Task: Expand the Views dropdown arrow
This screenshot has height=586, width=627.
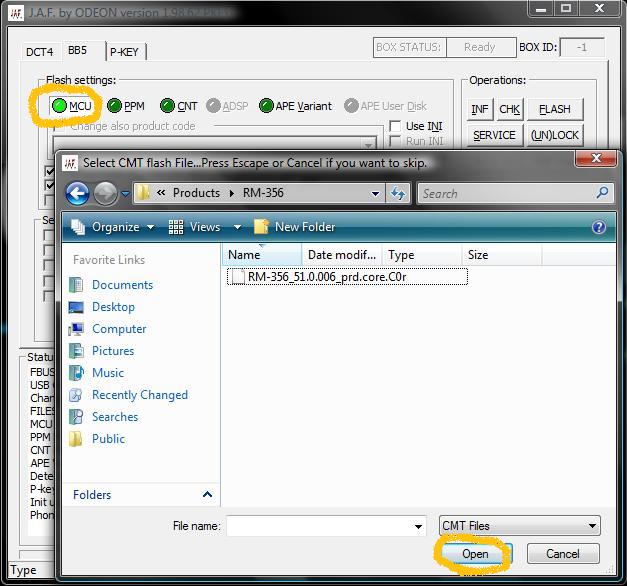Action: pyautogui.click(x=238, y=227)
